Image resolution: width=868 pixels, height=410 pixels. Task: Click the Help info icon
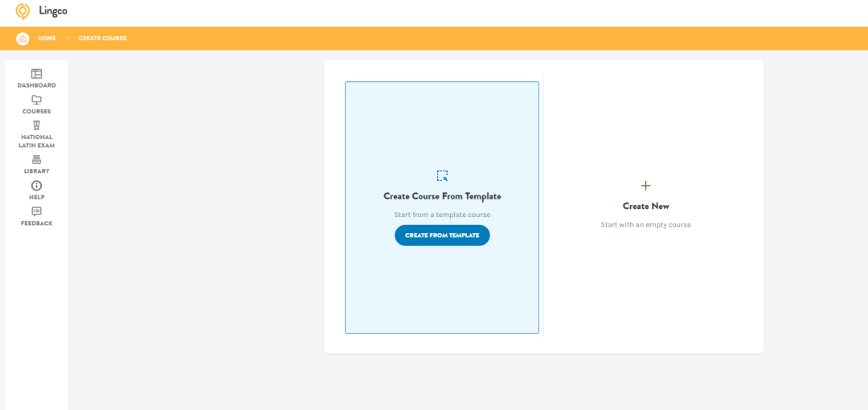tap(36, 186)
